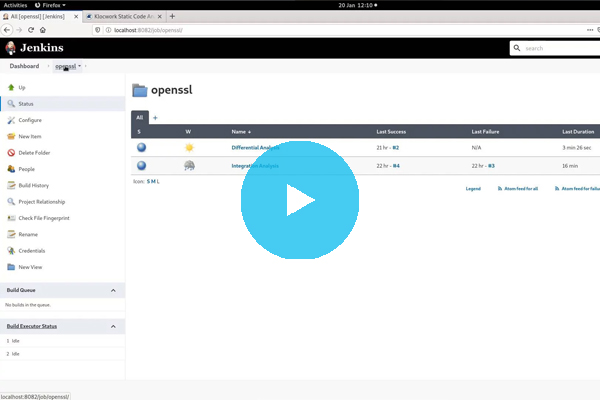
Task: Click the site information icon in address bar
Action: coord(108,30)
